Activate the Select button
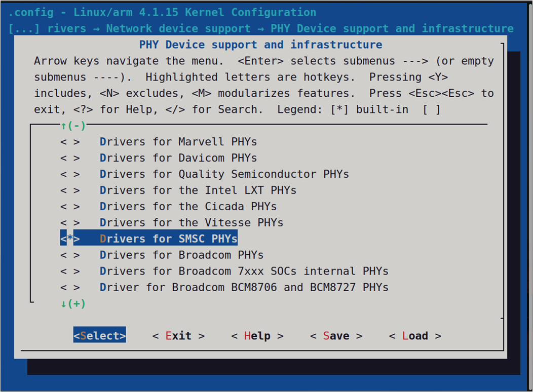The image size is (533, 392). pos(99,335)
